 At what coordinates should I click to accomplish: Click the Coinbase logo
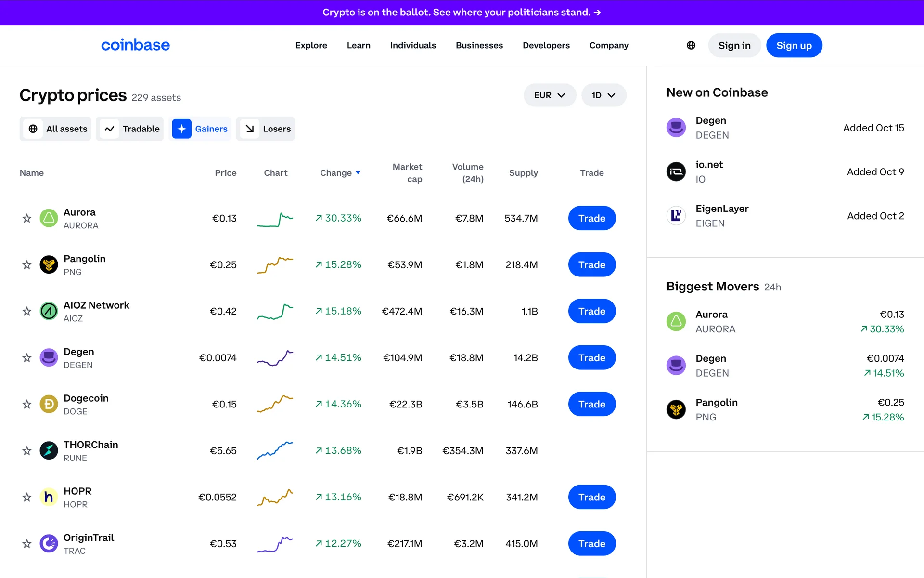coord(135,45)
